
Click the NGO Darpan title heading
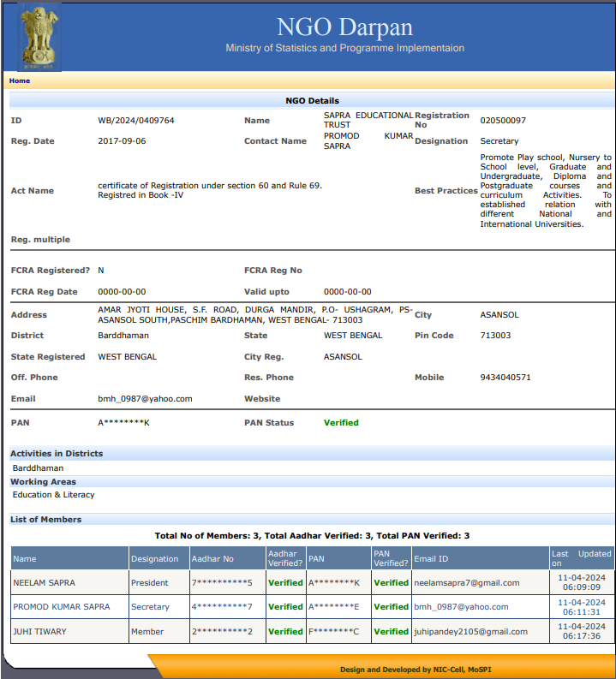[344, 26]
